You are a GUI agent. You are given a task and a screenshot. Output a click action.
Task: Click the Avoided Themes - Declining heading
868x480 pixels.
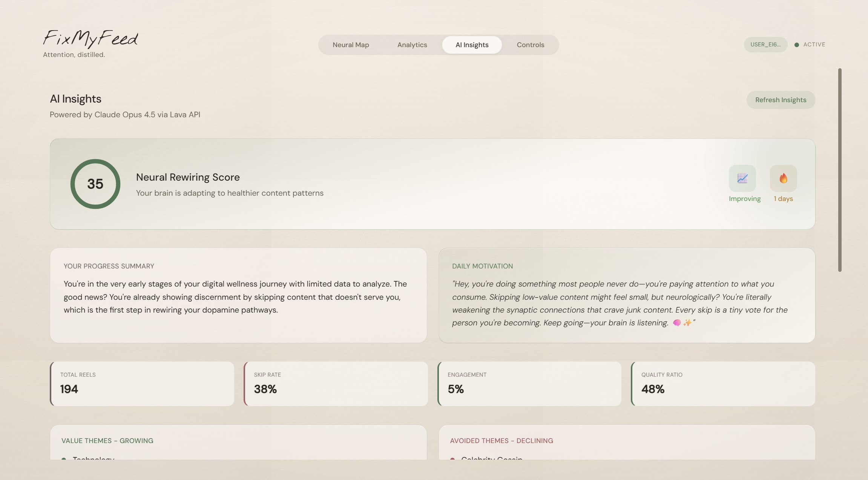pyautogui.click(x=501, y=441)
